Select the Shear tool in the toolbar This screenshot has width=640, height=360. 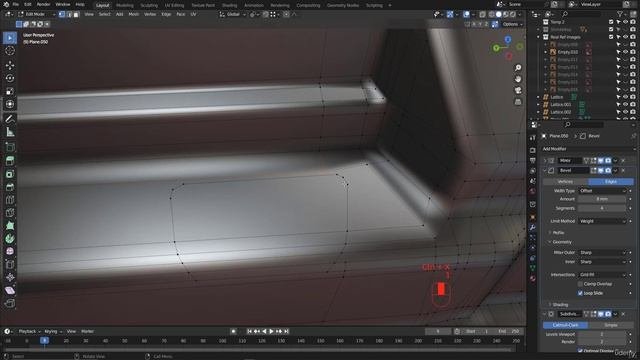pos(10,291)
